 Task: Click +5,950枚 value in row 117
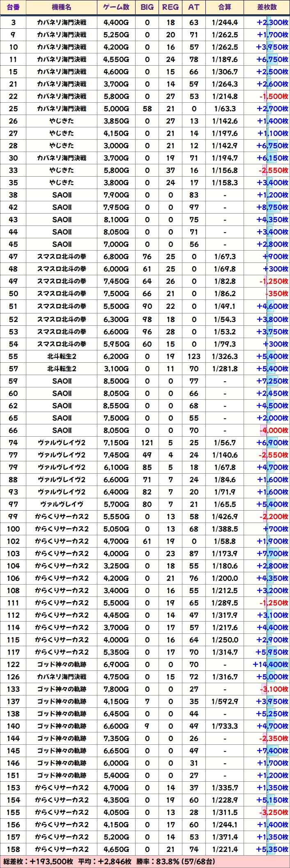pyautogui.click(x=272, y=652)
